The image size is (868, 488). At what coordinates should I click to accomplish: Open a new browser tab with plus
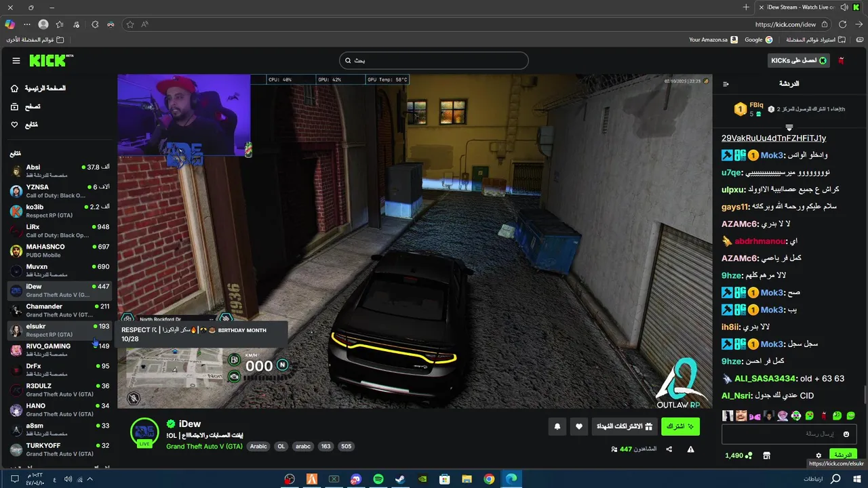(746, 7)
